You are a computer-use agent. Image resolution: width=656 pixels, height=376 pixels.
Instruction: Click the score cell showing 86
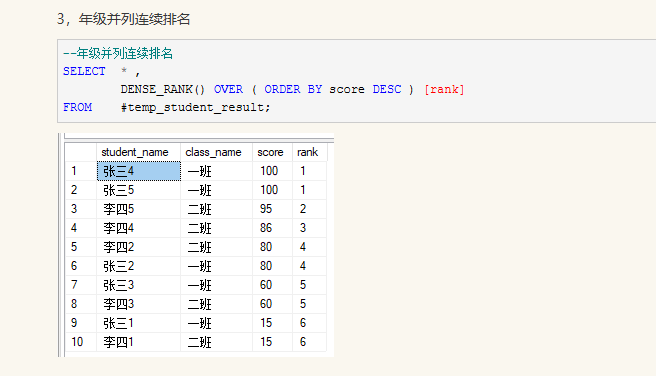pyautogui.click(x=272, y=228)
